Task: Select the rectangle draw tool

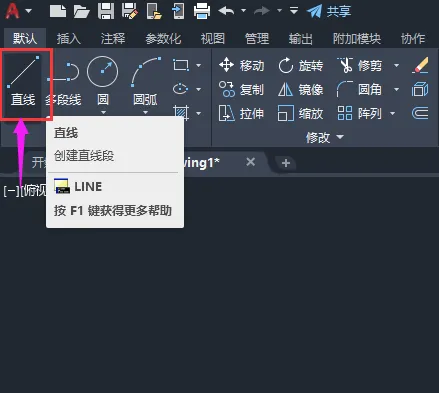Action: 181,65
